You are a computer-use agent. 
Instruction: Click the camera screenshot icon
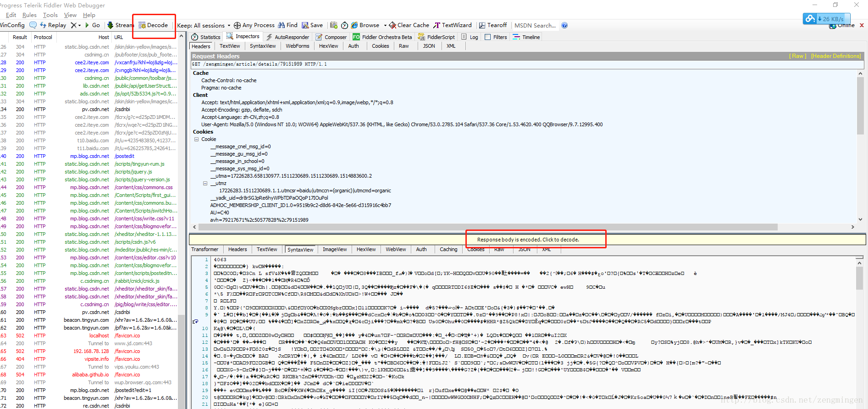[x=334, y=25]
